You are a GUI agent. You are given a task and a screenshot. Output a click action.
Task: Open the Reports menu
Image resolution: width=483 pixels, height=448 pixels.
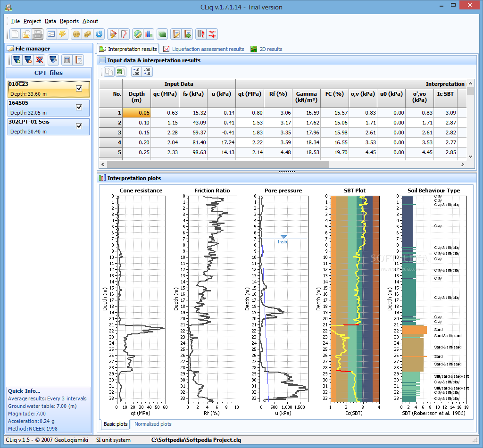click(69, 21)
